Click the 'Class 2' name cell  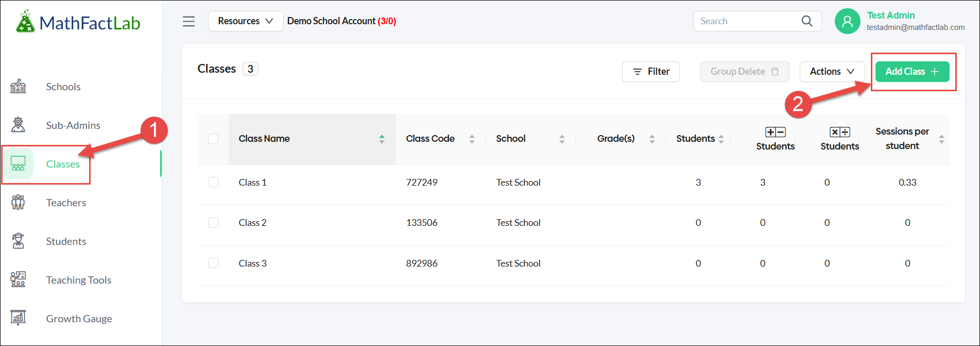click(252, 223)
